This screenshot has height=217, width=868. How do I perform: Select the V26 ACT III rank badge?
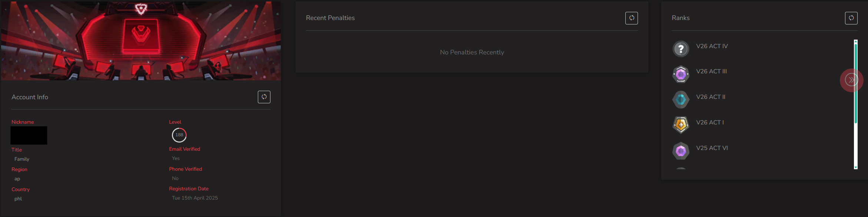click(681, 74)
